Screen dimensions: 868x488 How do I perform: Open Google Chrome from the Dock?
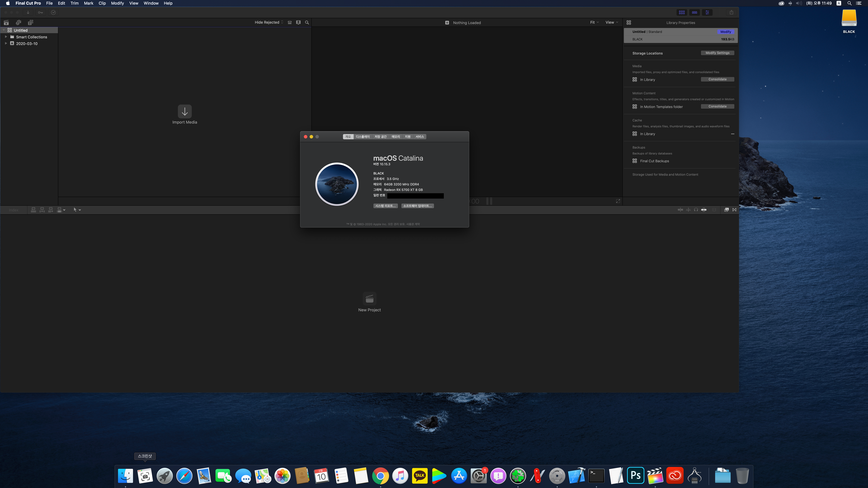[x=380, y=476]
